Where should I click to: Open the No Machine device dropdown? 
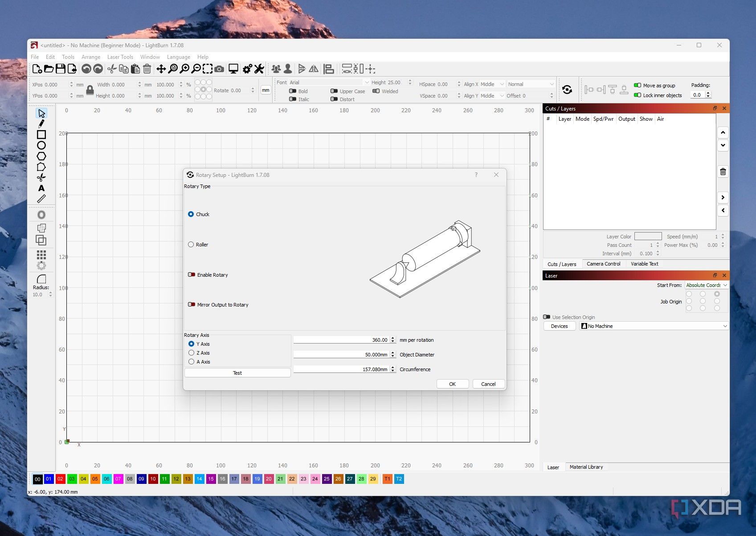(654, 326)
